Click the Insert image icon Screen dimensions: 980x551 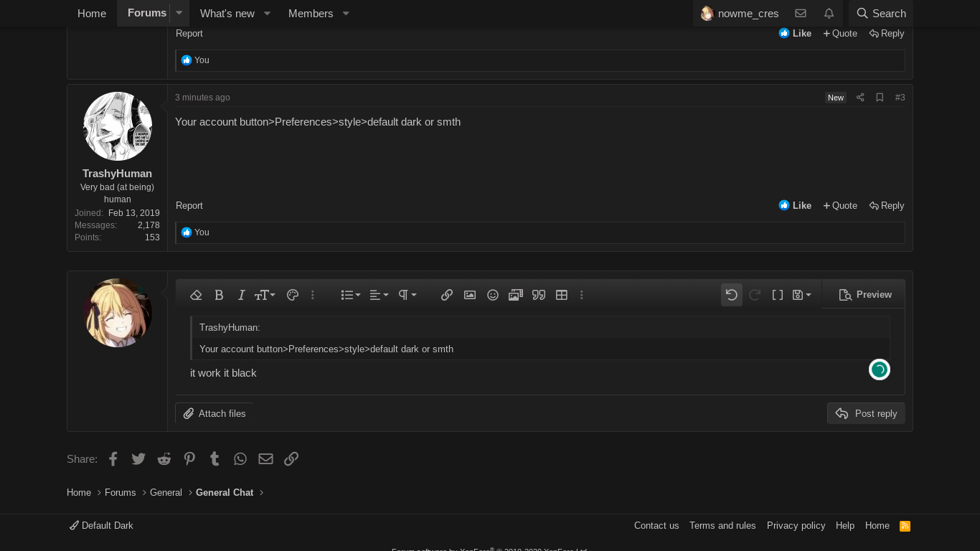coord(470,295)
